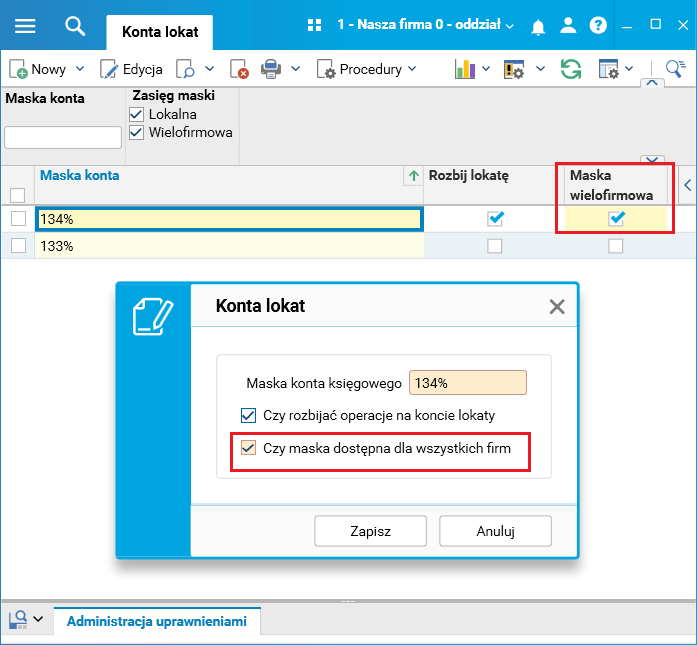Click the search magnifier in header
The height and width of the screenshot is (645, 697).
(x=75, y=26)
